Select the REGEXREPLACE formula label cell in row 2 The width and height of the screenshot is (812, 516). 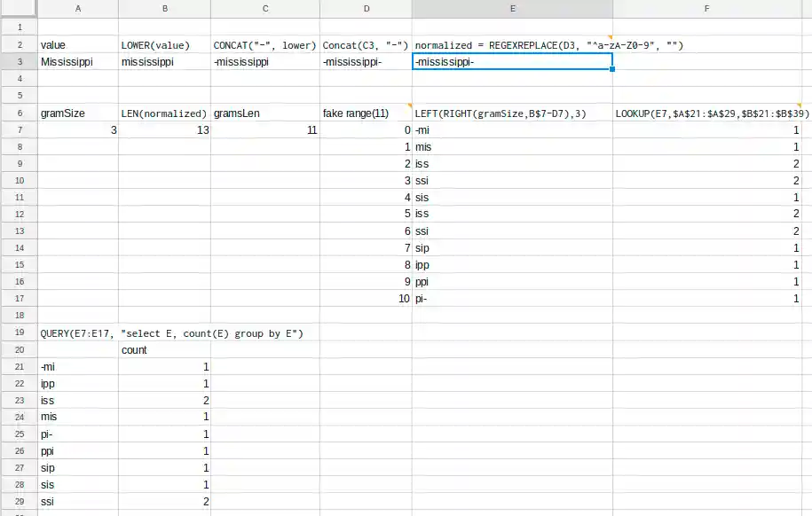(x=512, y=44)
